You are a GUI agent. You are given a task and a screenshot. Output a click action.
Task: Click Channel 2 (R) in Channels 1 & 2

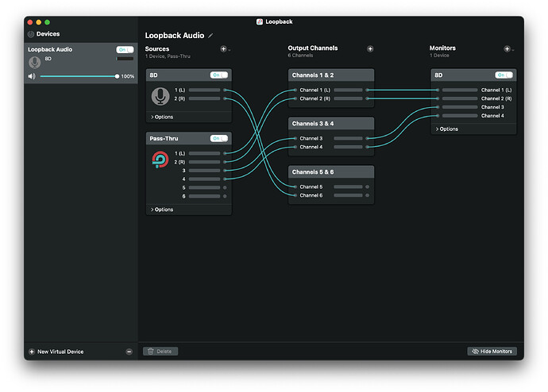click(x=315, y=98)
